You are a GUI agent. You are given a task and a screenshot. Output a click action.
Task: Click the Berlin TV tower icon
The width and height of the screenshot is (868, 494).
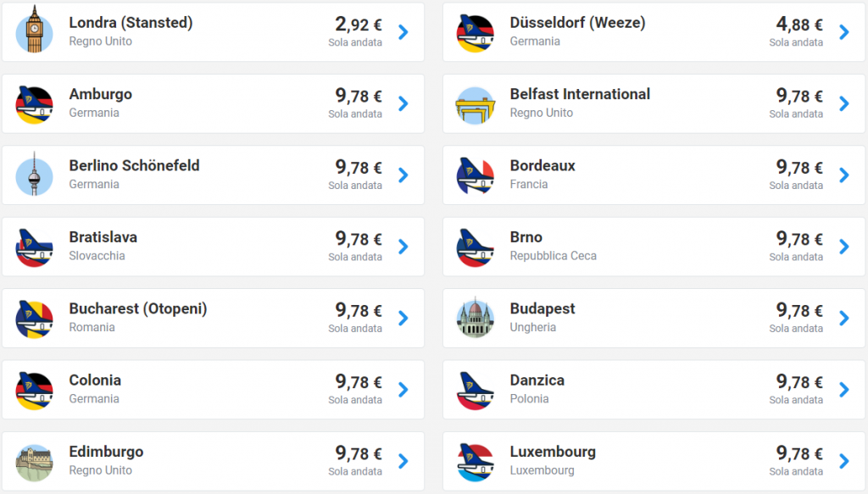[x=34, y=175]
